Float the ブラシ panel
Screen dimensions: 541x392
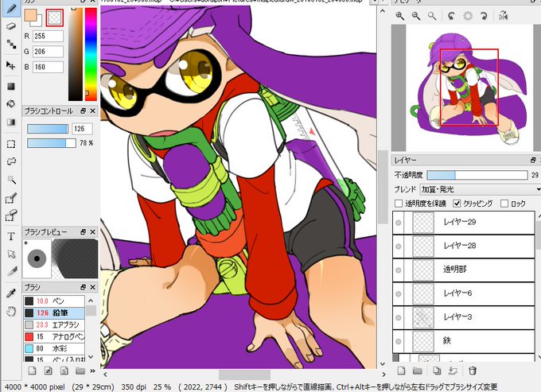click(84, 287)
